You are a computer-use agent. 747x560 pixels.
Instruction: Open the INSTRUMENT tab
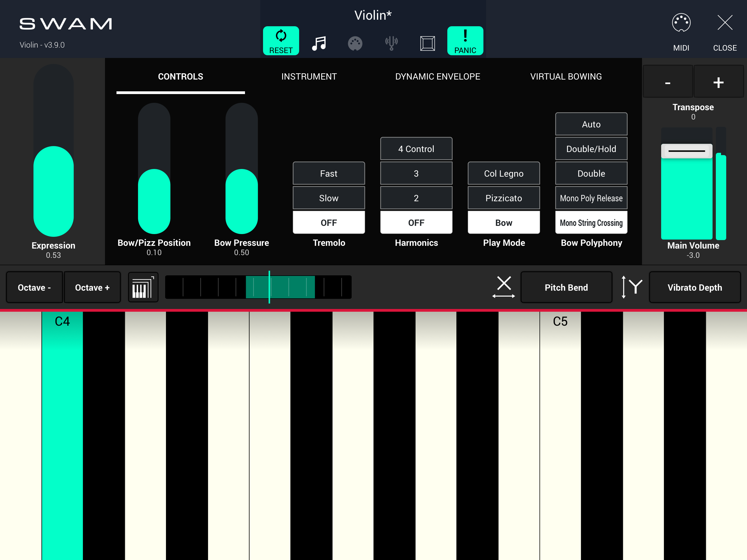309,77
